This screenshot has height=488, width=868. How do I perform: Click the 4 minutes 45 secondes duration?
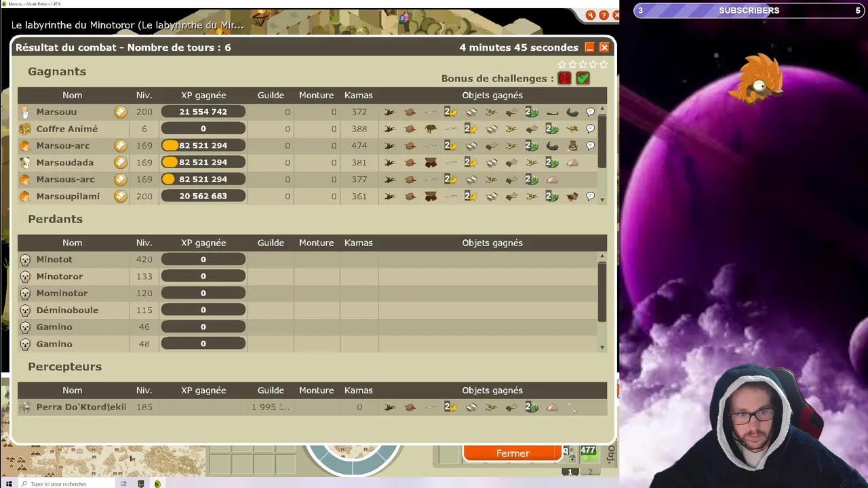click(519, 47)
